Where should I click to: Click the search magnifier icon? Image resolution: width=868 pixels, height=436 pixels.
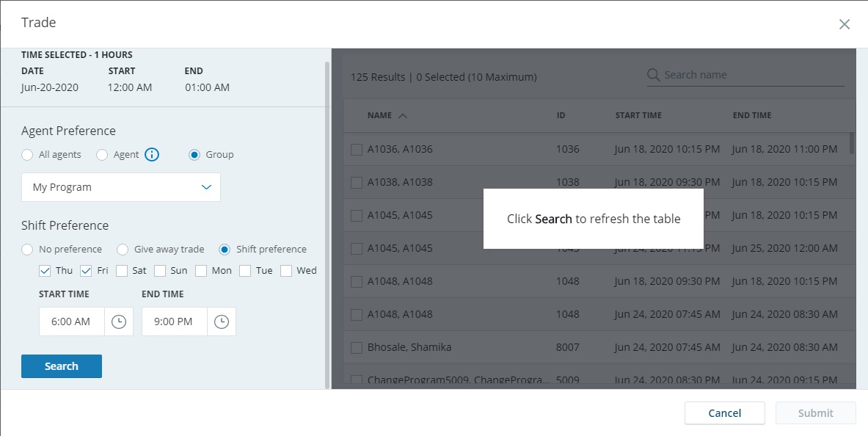tap(654, 75)
